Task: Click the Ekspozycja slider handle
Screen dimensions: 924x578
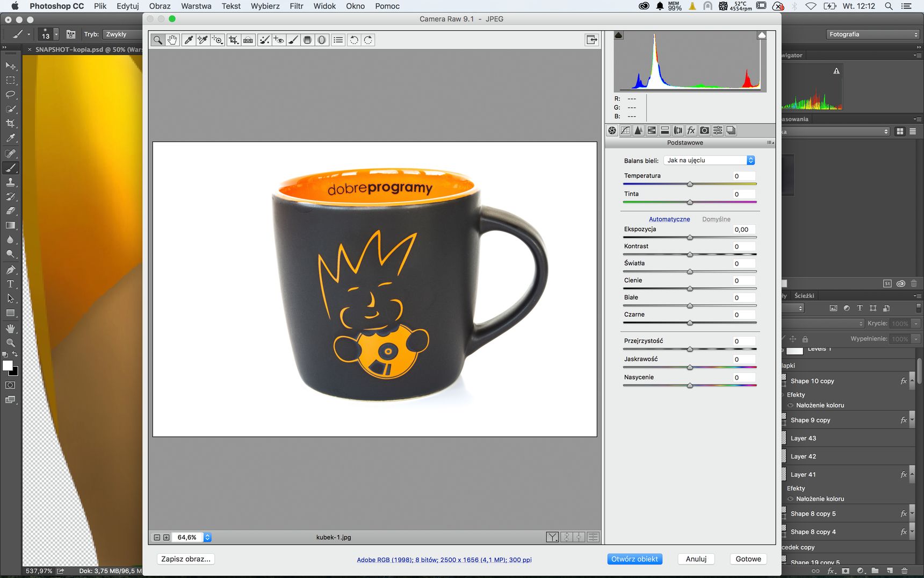Action: 690,237
